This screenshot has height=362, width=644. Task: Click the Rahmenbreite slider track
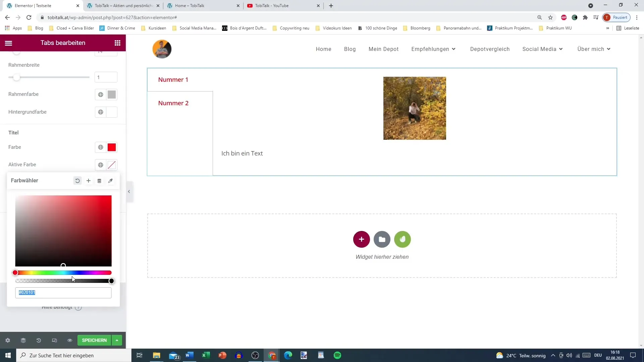click(x=49, y=77)
